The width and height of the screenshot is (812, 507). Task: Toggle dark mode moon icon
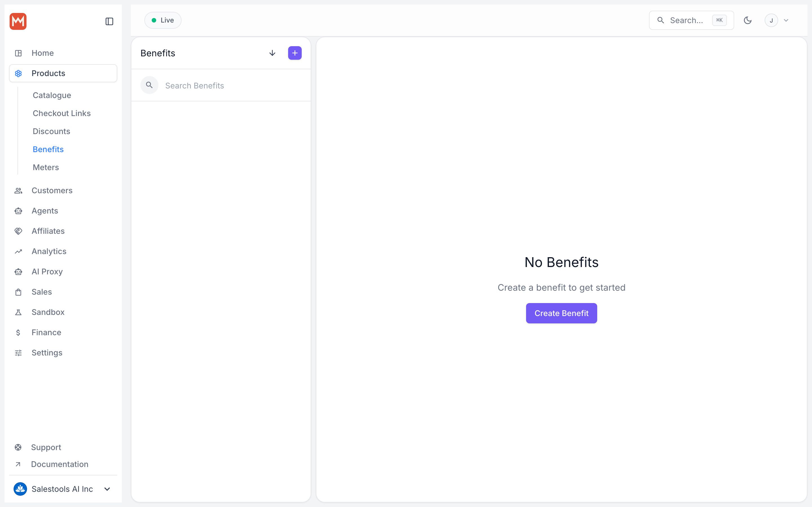pos(748,21)
